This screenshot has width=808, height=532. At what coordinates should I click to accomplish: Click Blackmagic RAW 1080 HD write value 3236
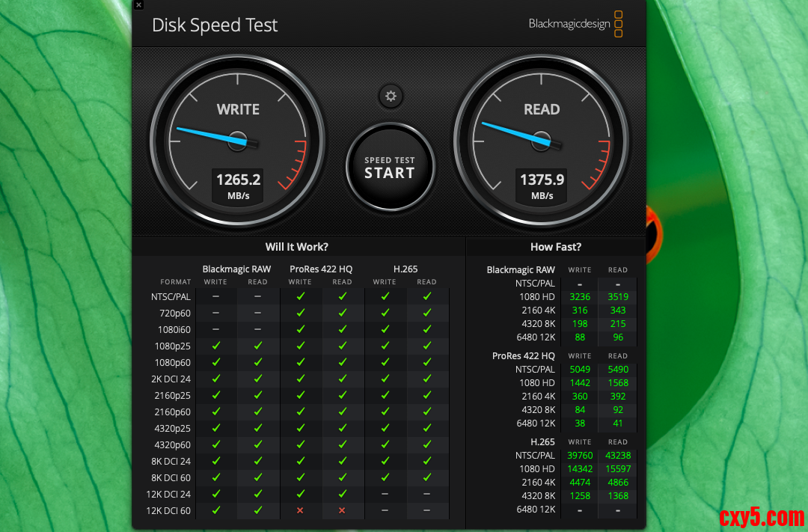tap(580, 297)
